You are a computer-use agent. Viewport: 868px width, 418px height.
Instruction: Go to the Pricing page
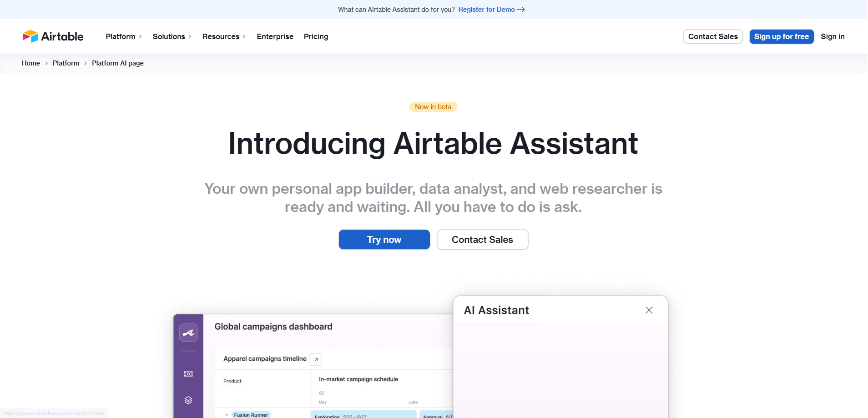click(x=316, y=36)
